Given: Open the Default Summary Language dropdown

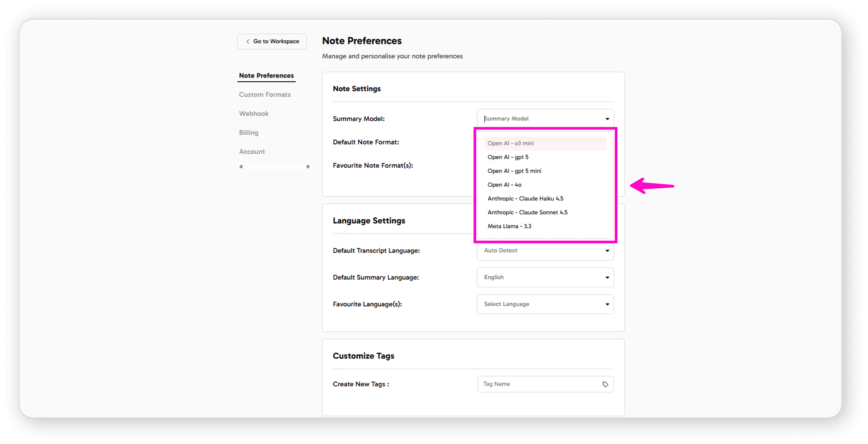Looking at the screenshot, I should (x=545, y=277).
